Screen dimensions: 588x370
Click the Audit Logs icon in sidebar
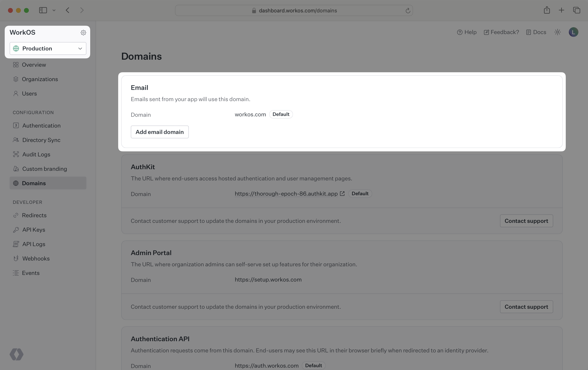16,154
